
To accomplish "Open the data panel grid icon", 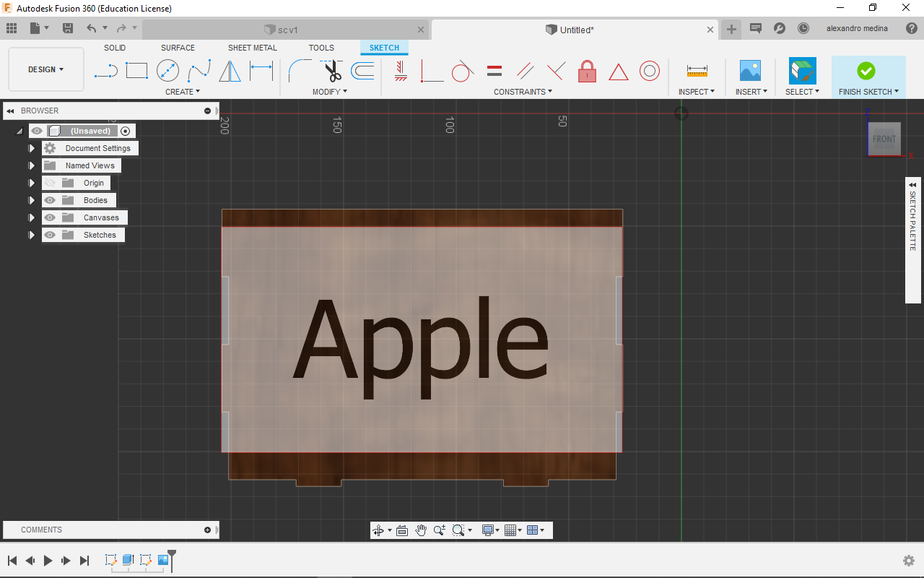I will [x=12, y=28].
